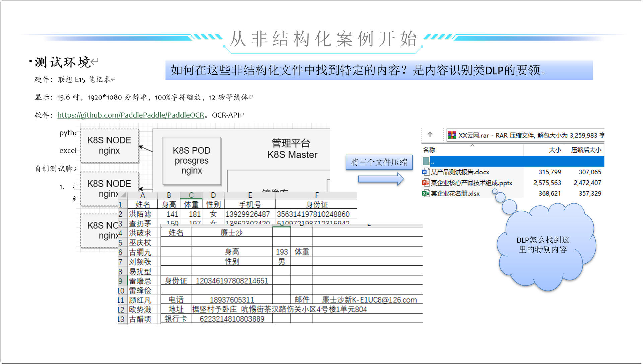Click form phone value 18937605311
This screenshot has height=364, width=643.
(x=232, y=300)
